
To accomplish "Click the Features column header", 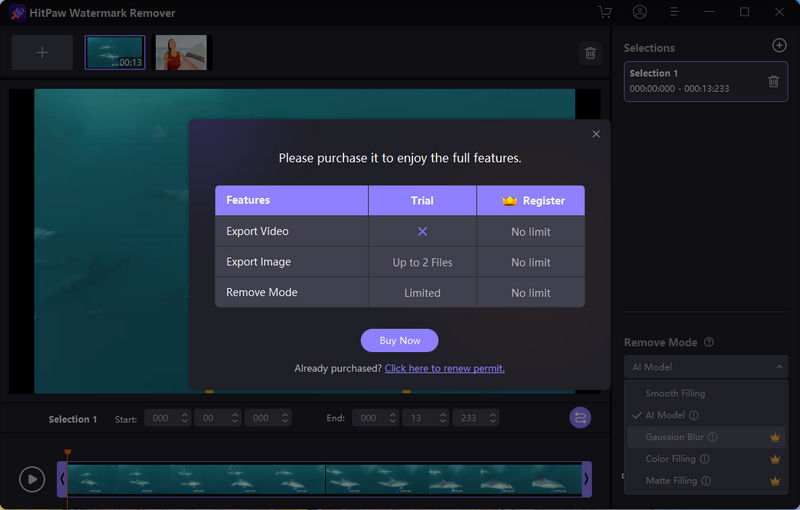I will 292,200.
